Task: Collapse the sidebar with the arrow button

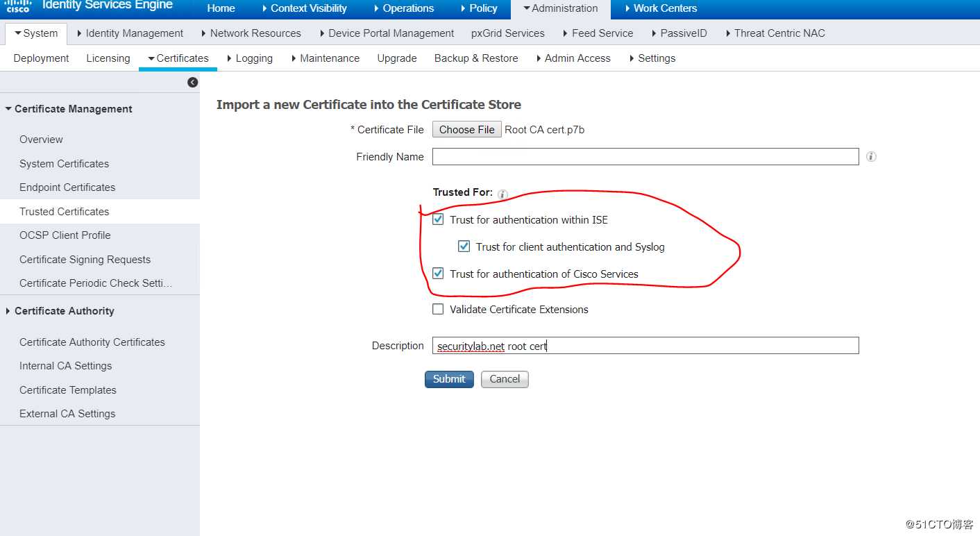Action: pyautogui.click(x=193, y=82)
